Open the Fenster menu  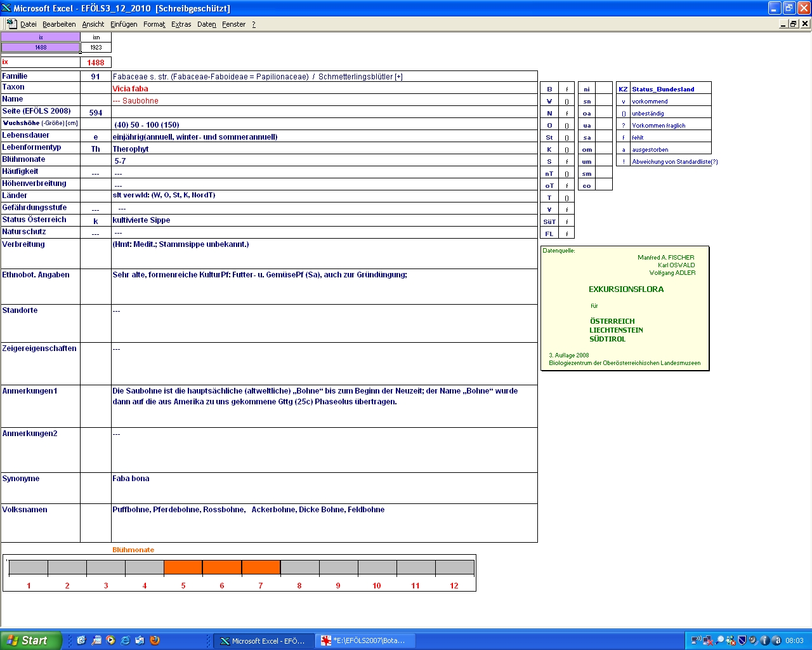[x=234, y=24]
